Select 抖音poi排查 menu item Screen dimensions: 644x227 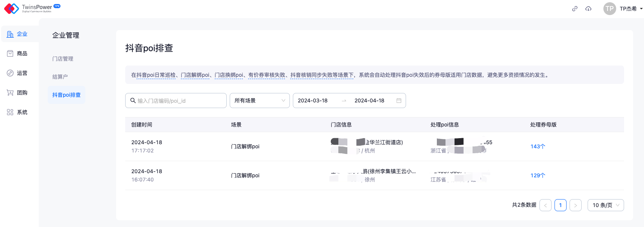[x=67, y=95]
